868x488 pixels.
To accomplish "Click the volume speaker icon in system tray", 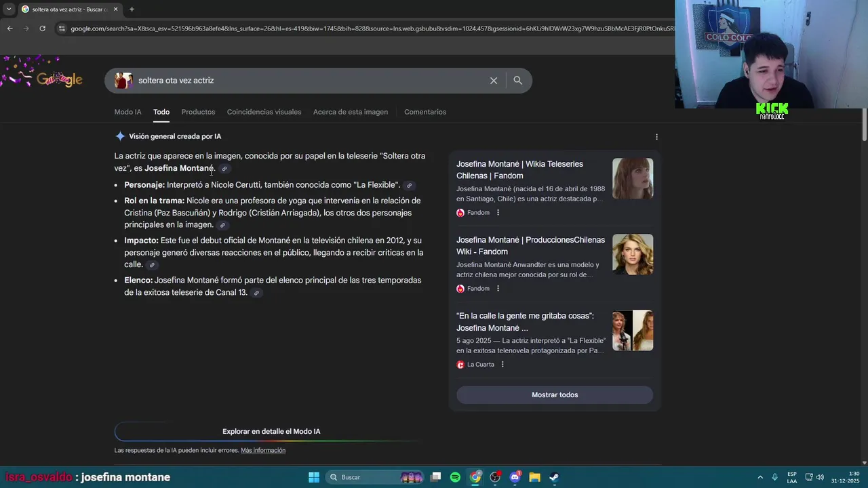I will (820, 477).
